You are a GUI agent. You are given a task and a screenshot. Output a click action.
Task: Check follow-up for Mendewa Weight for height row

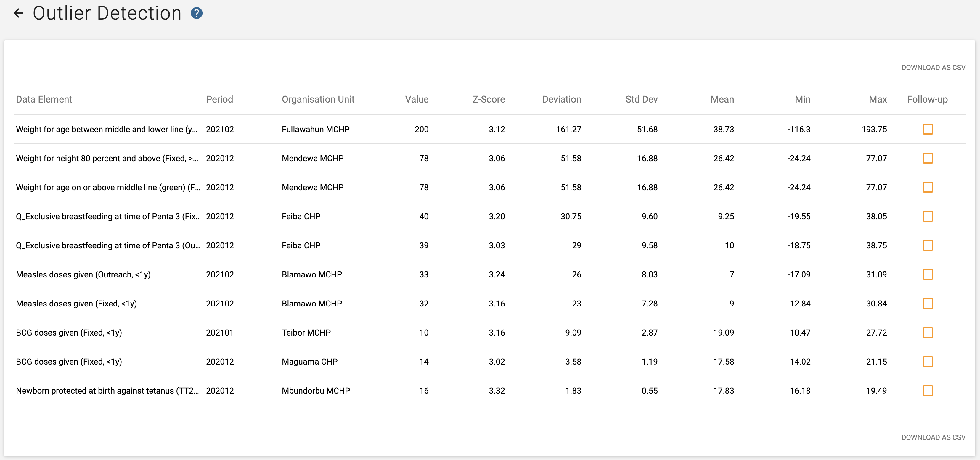click(928, 158)
